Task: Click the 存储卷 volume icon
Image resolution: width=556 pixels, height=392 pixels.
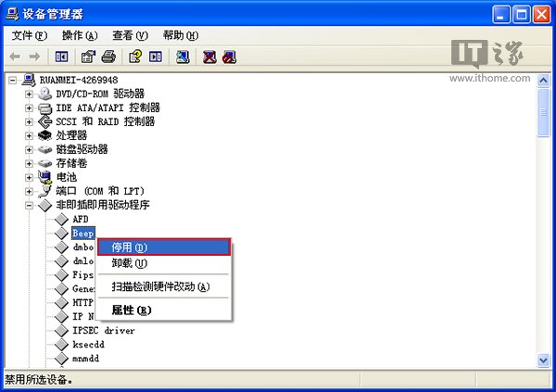Action: 45,163
